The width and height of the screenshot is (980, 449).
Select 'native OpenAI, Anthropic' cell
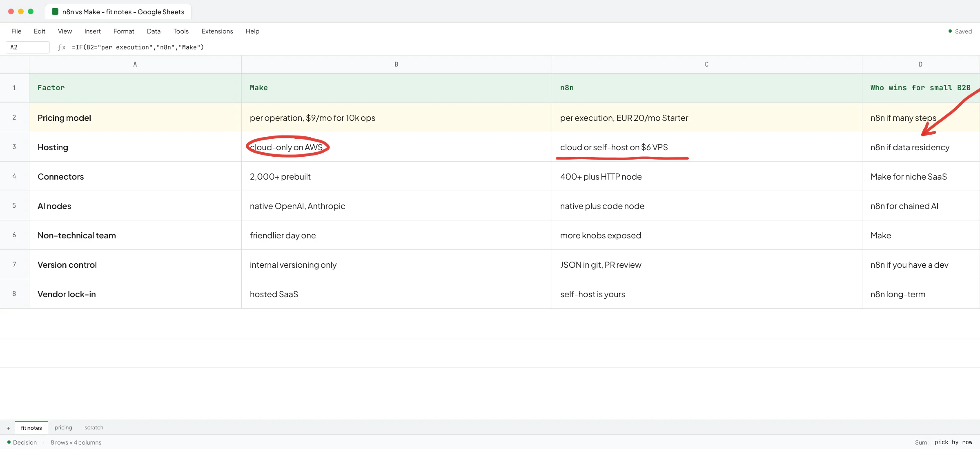(396, 206)
